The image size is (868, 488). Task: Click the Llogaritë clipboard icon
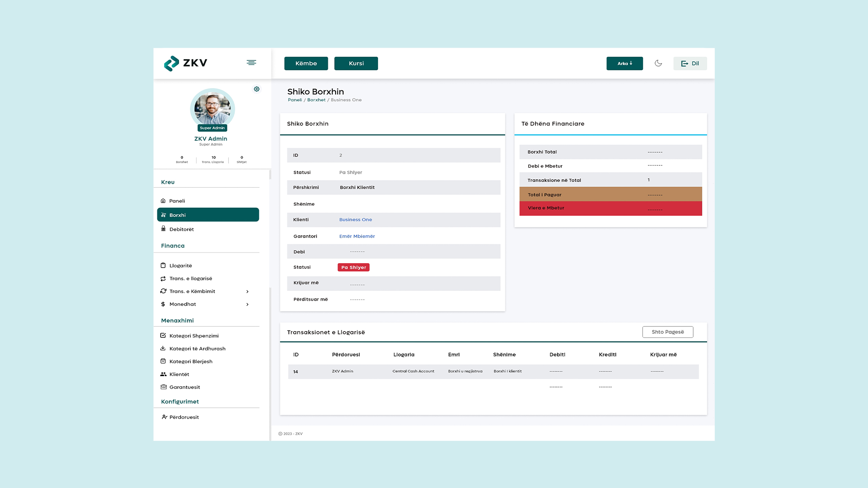163,265
